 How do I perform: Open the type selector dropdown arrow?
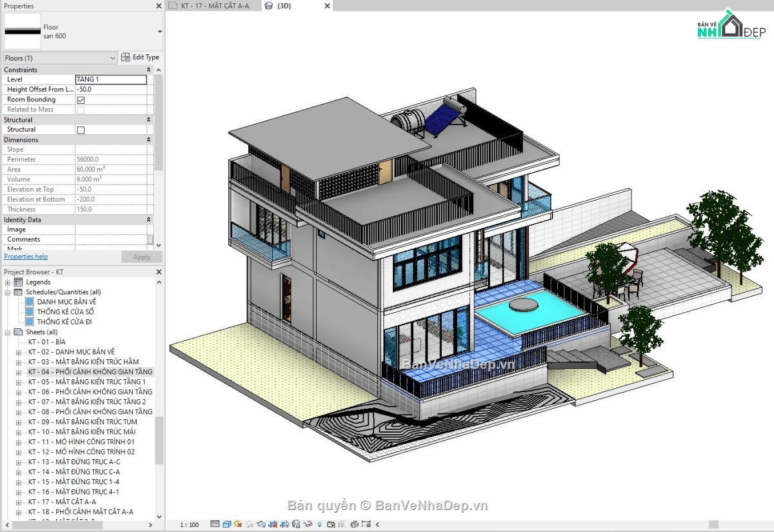click(x=159, y=32)
